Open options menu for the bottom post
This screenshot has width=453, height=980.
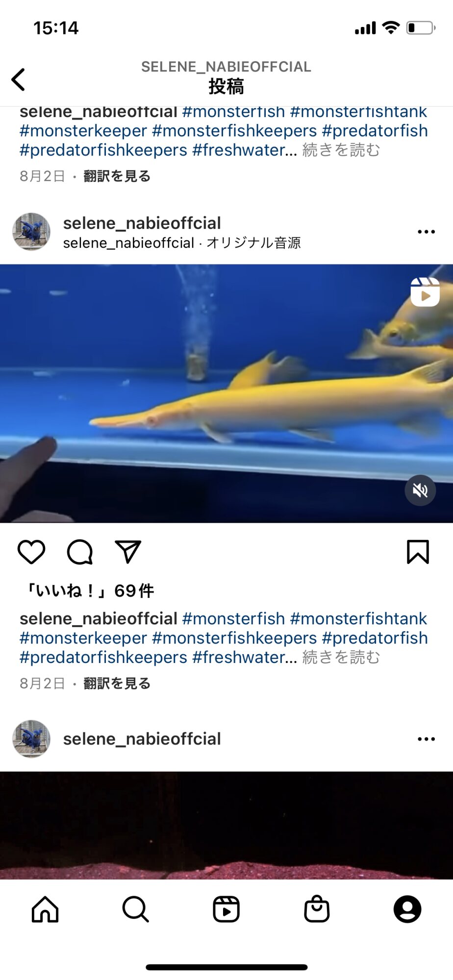pos(426,739)
